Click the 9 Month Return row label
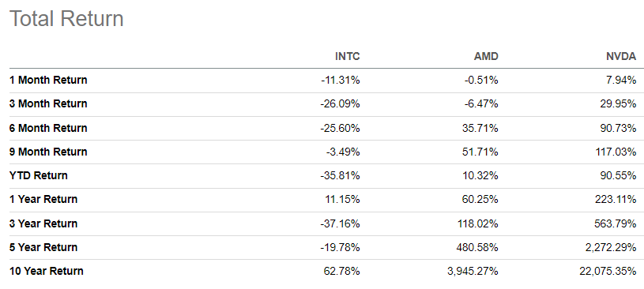This screenshot has height=289, width=644. (48, 152)
